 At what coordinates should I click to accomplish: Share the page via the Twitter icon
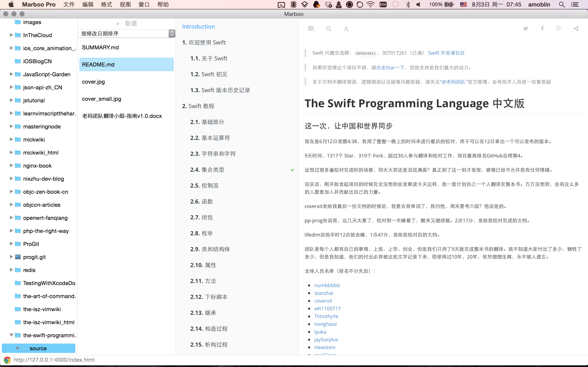[x=526, y=29]
